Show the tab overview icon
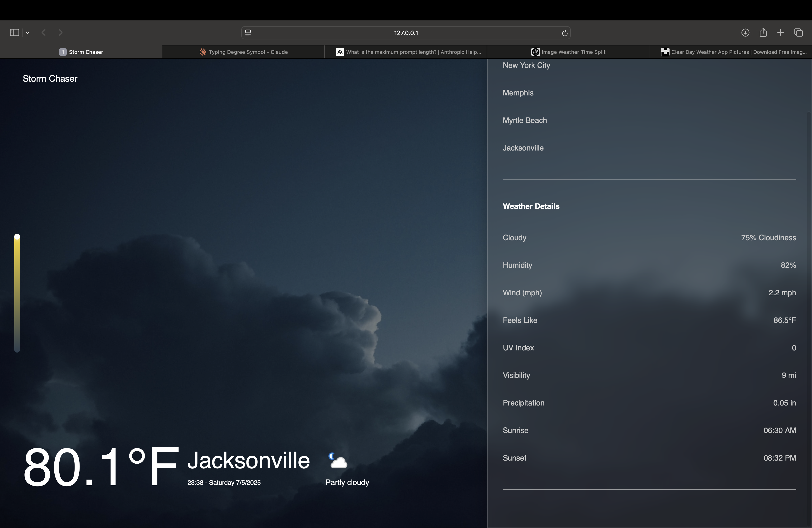812x528 pixels. tap(798, 32)
